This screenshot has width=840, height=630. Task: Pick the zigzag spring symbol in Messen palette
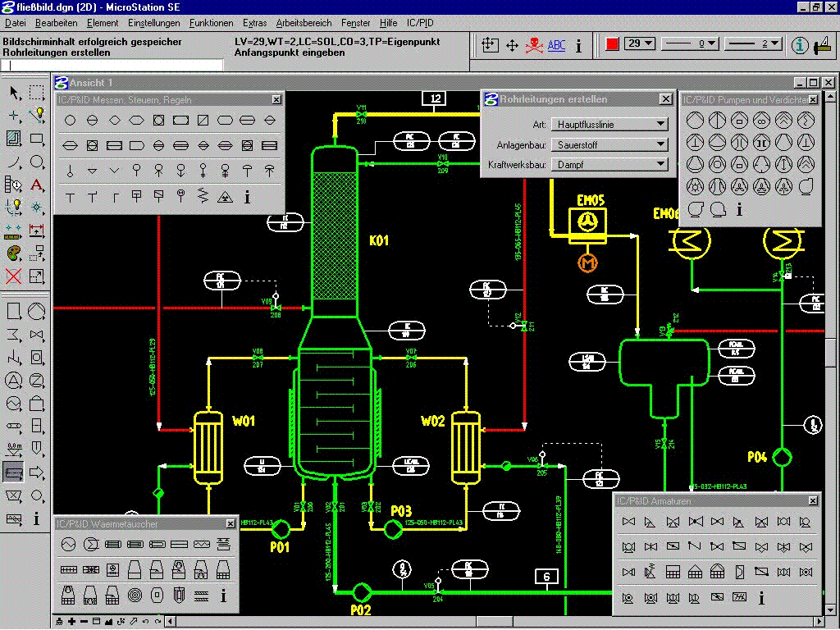203,197
